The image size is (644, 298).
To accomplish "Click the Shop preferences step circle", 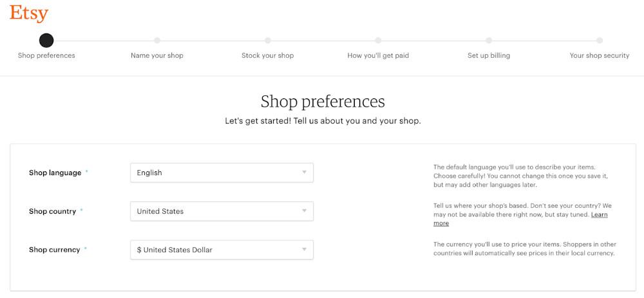I will pos(46,41).
